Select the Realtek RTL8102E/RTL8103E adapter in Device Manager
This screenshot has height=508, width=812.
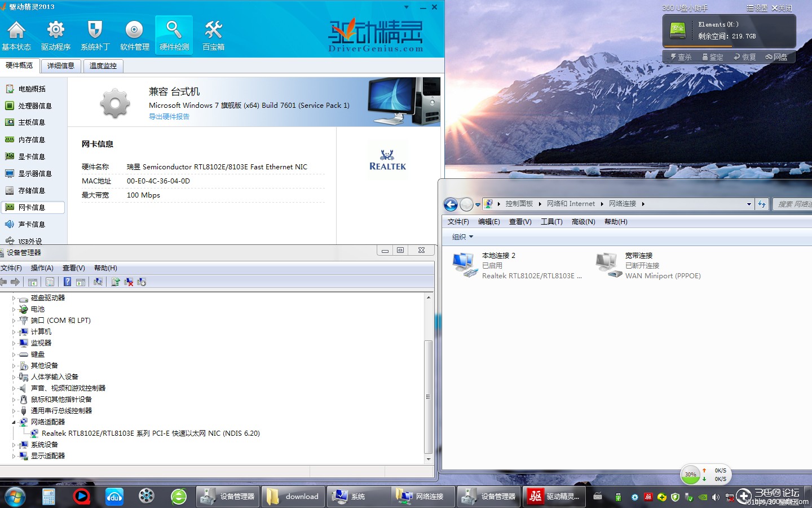151,433
